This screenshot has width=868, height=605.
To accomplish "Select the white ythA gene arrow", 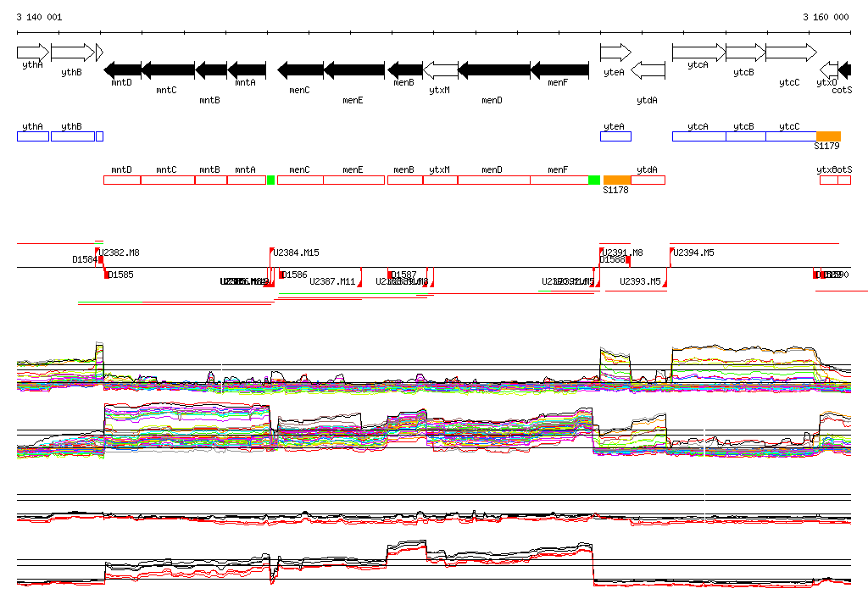I will 33,53.
